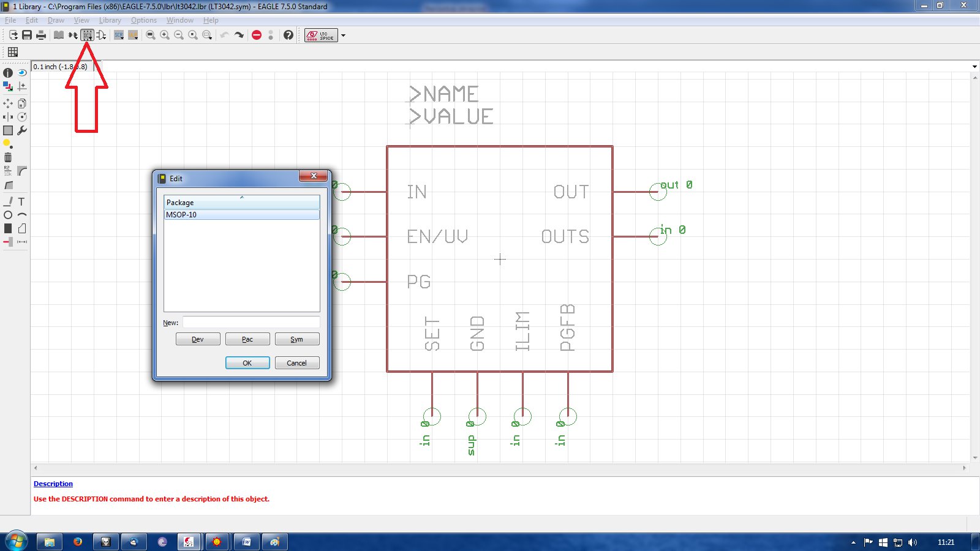980x551 pixels.
Task: Select the Copy tool
Action: click(x=22, y=103)
